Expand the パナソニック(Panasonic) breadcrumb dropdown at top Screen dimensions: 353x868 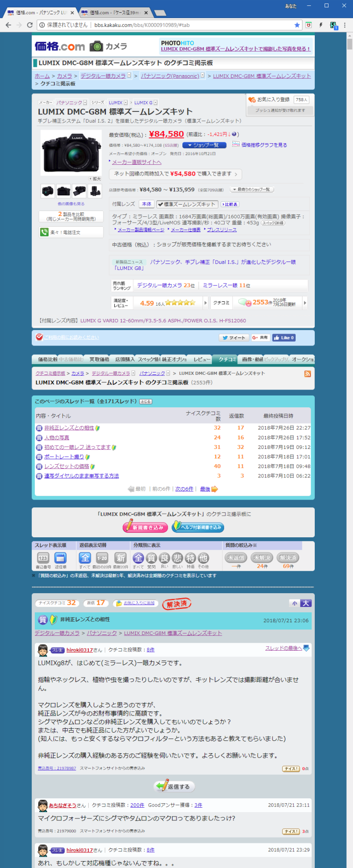(203, 76)
